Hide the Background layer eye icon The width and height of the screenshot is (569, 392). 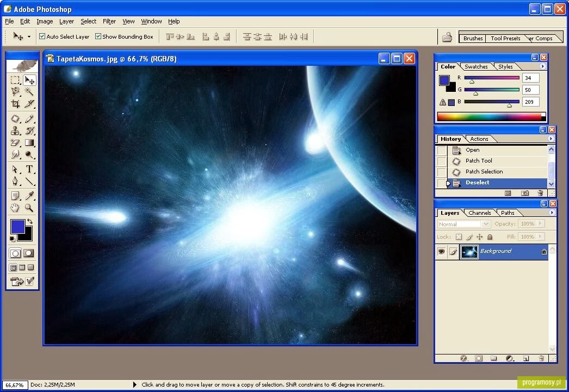point(441,251)
